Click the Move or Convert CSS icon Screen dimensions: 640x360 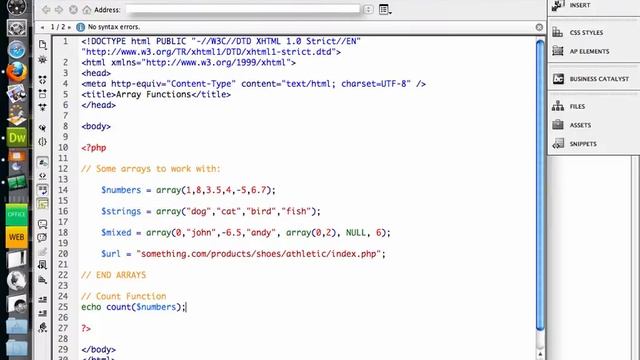pos(42,280)
